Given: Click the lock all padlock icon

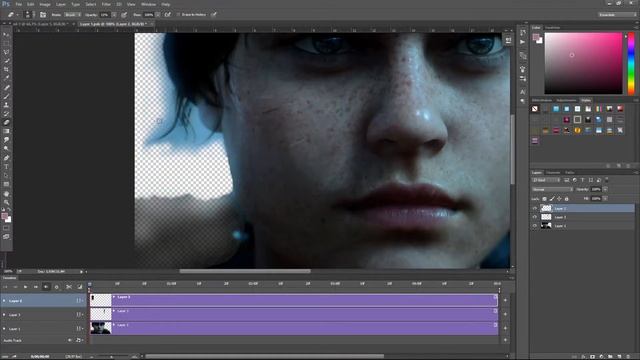Looking at the screenshot, I should point(566,199).
